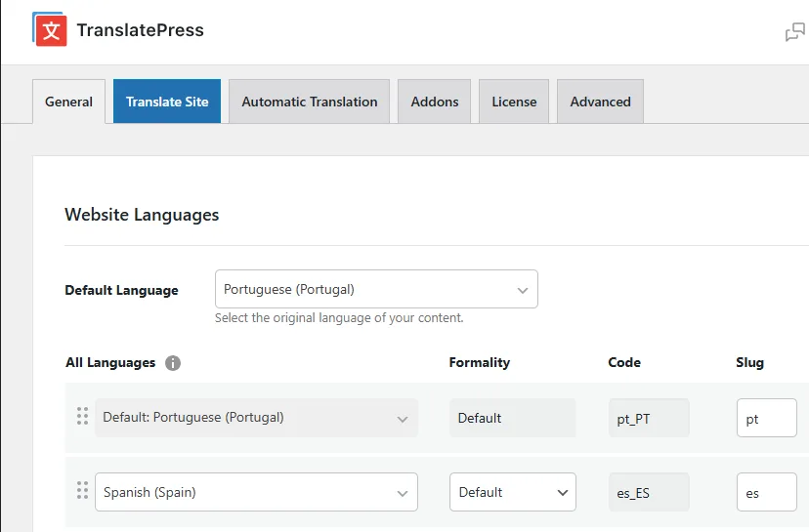Click the pt slug input field

767,418
